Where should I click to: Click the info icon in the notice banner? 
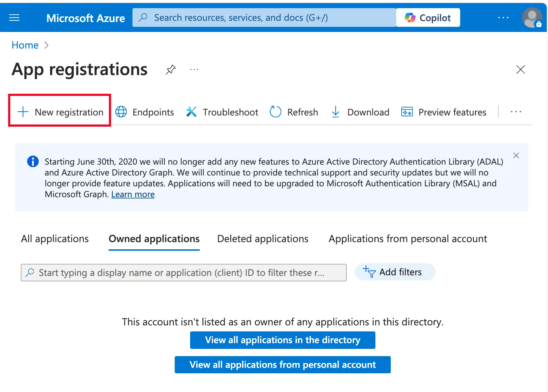coord(33,162)
